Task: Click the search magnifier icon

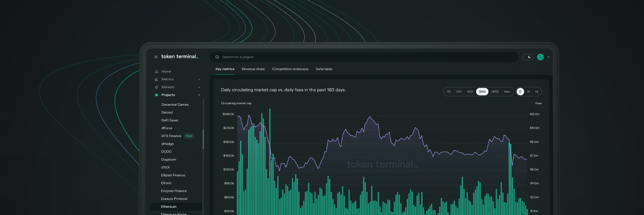Action: point(217,57)
